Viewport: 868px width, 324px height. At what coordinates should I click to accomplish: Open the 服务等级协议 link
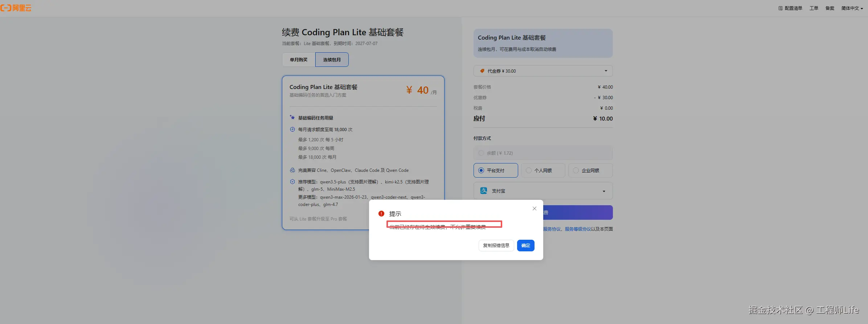(578, 229)
